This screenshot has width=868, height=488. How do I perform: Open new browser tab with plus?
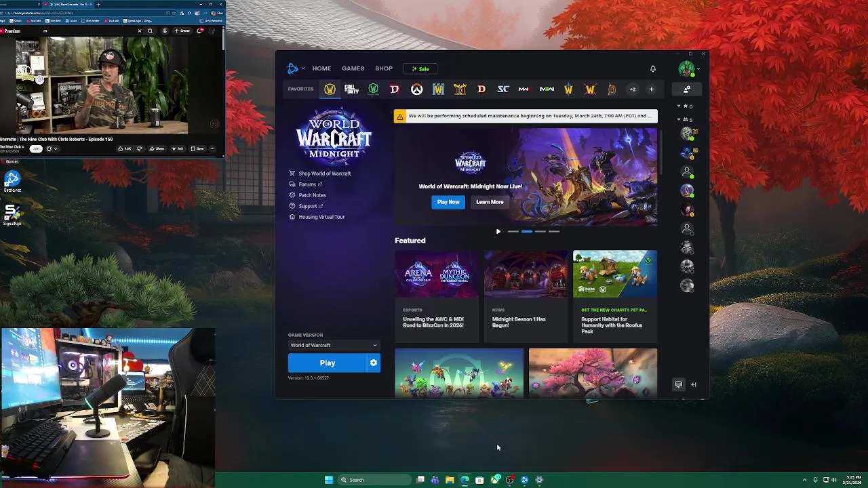(99, 4)
